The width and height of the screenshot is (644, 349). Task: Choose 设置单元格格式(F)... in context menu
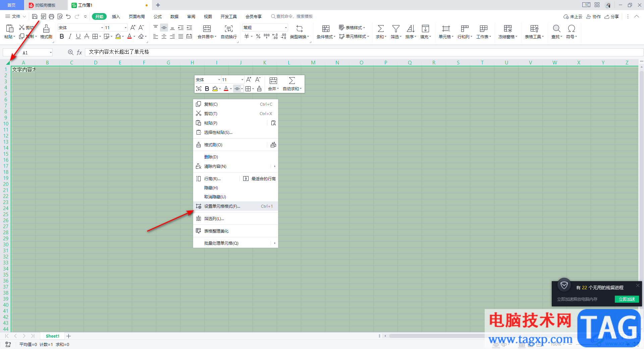[235, 206]
